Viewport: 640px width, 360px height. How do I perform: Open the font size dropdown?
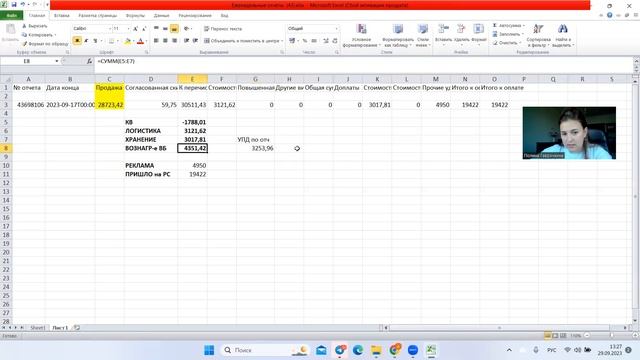(x=128, y=29)
